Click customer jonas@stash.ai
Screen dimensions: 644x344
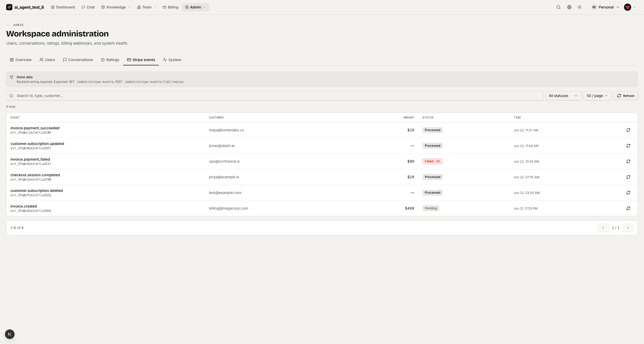pyautogui.click(x=222, y=146)
